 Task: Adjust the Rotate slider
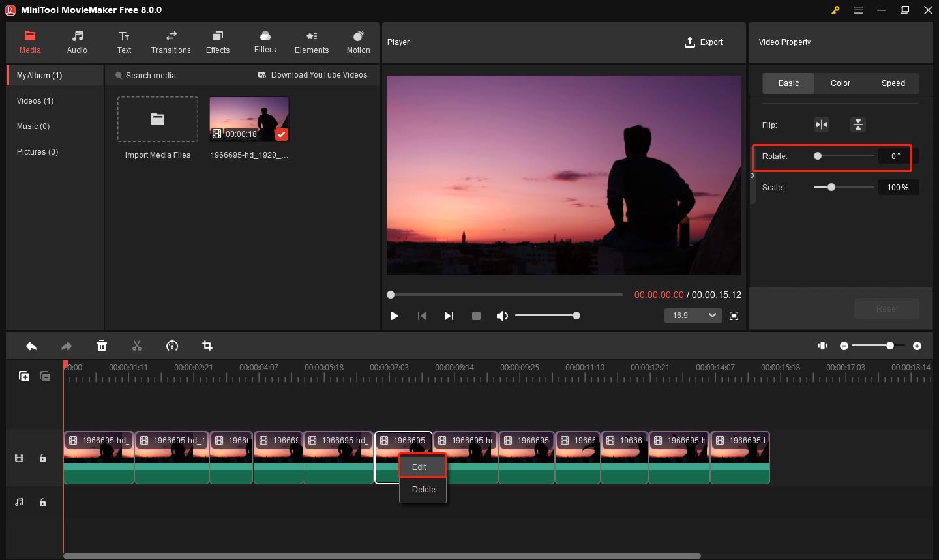[844, 156]
